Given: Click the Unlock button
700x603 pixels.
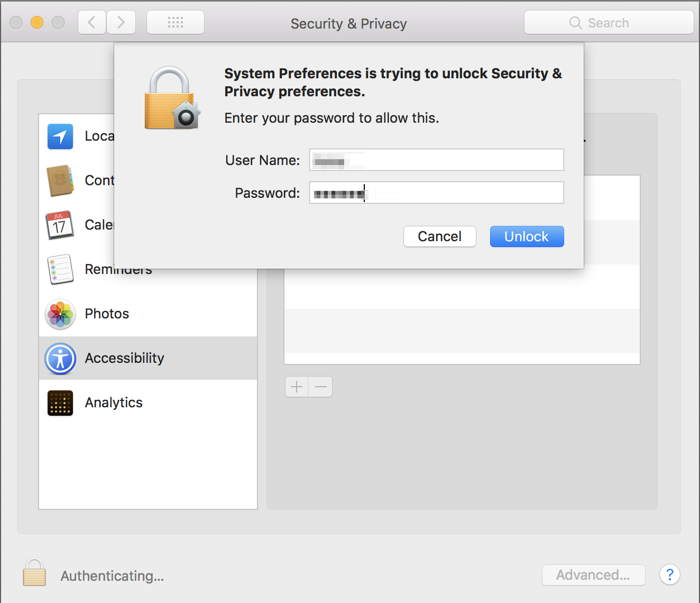Looking at the screenshot, I should (x=527, y=236).
